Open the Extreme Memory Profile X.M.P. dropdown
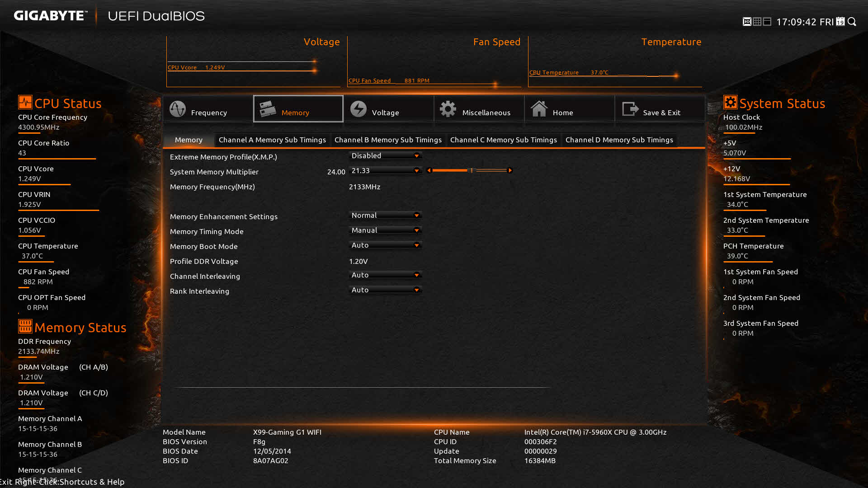 [385, 155]
